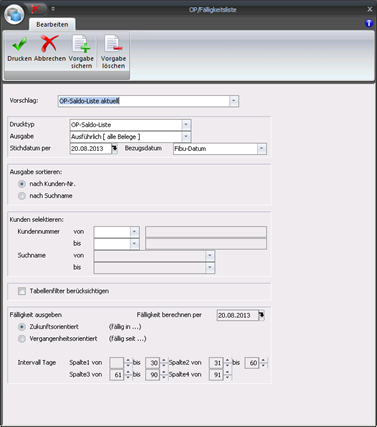Click the Spalte2 von 31 stepper arrows
The image size is (377, 427).
(227, 363)
